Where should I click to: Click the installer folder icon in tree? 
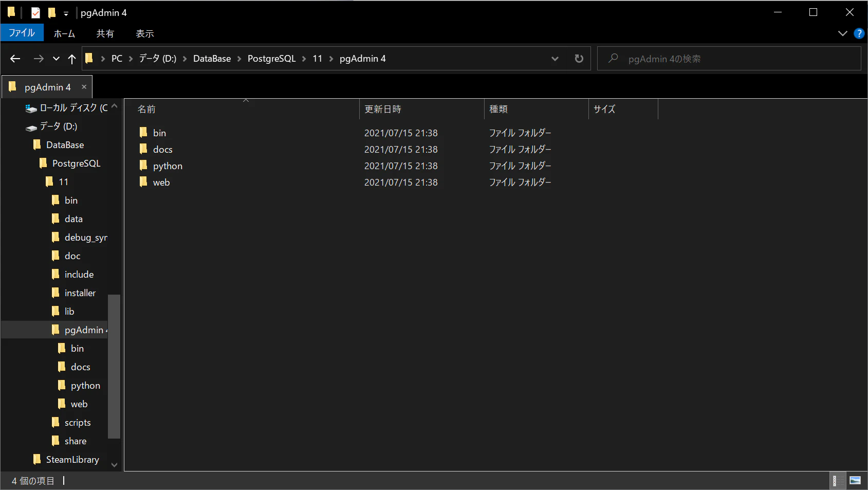tap(56, 293)
